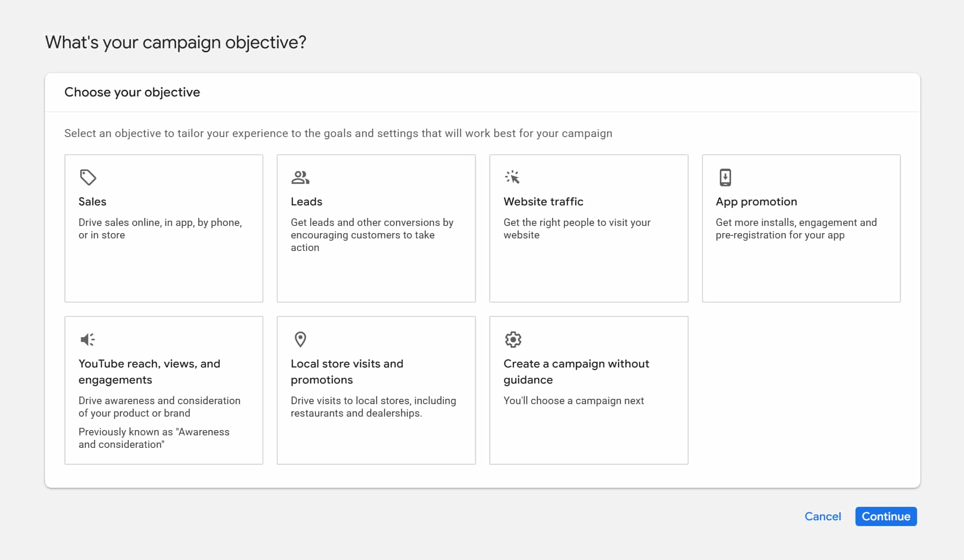964x560 pixels.
Task: Choose YouTube reach, views, and engagements heading
Action: [149, 372]
